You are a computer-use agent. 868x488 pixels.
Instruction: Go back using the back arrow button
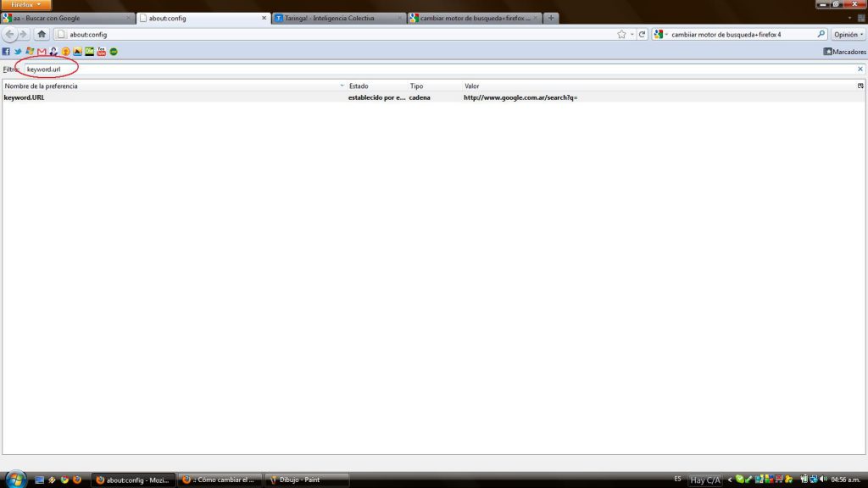tap(10, 35)
